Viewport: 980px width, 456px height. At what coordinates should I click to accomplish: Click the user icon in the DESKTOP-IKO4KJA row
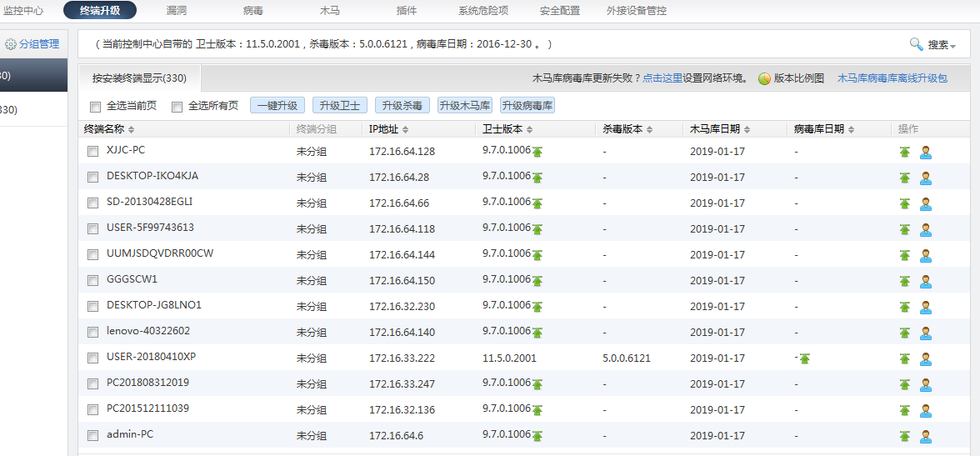tap(925, 178)
